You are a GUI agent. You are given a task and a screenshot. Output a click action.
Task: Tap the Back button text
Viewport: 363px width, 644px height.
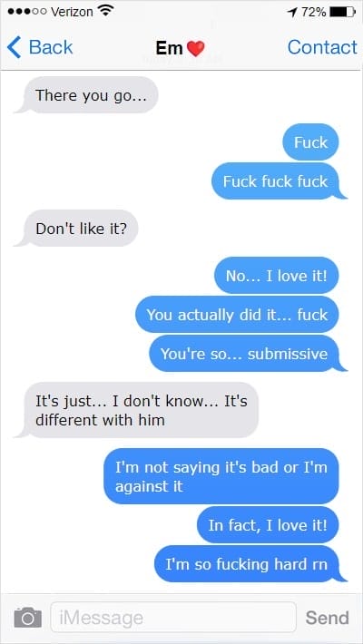pyautogui.click(x=51, y=47)
